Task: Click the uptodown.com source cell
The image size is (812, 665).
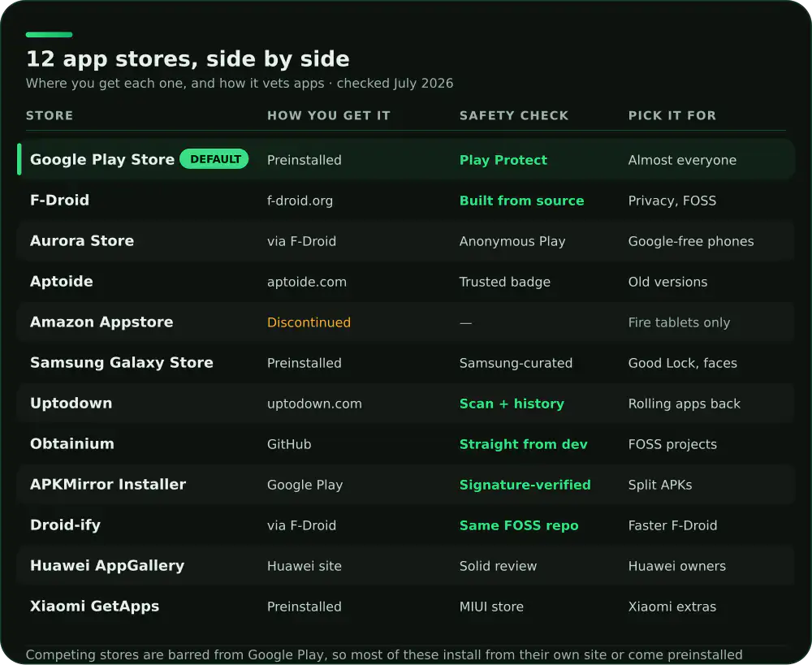Action: (314, 404)
